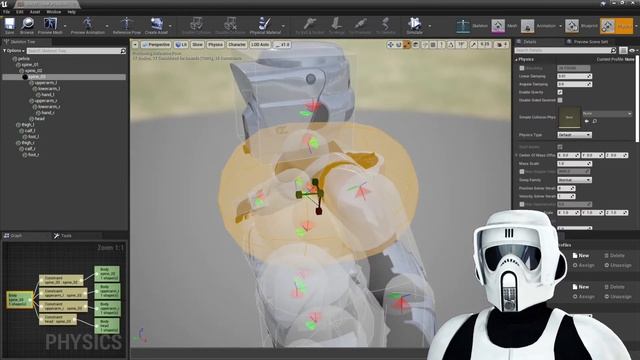
Task: Toggle the Enable Gravity checkbox
Action: (560, 92)
